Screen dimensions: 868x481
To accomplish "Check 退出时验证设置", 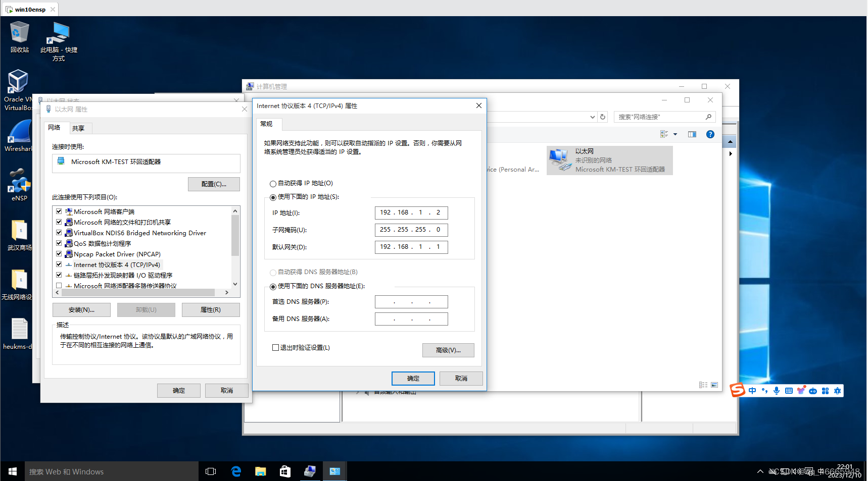I will click(275, 347).
